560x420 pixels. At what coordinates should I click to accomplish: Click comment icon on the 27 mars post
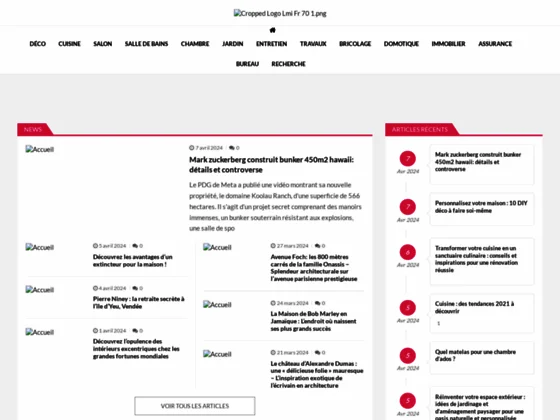pos(318,246)
